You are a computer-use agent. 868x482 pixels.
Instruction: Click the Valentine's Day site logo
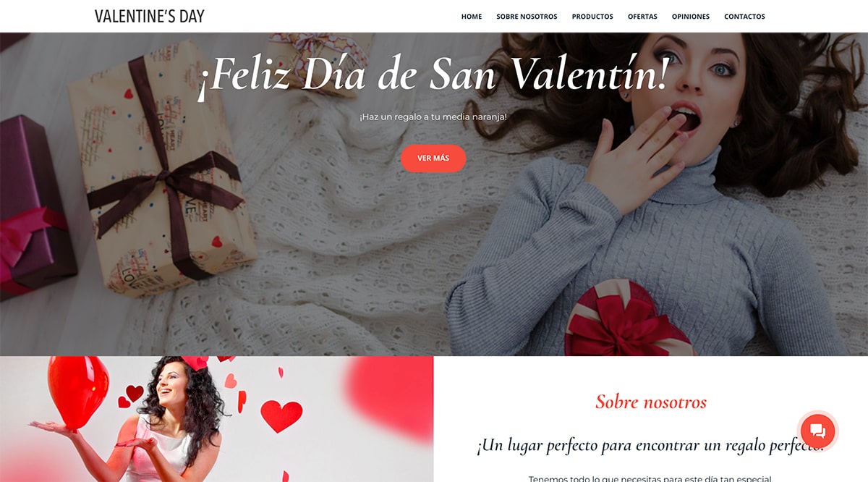[150, 16]
